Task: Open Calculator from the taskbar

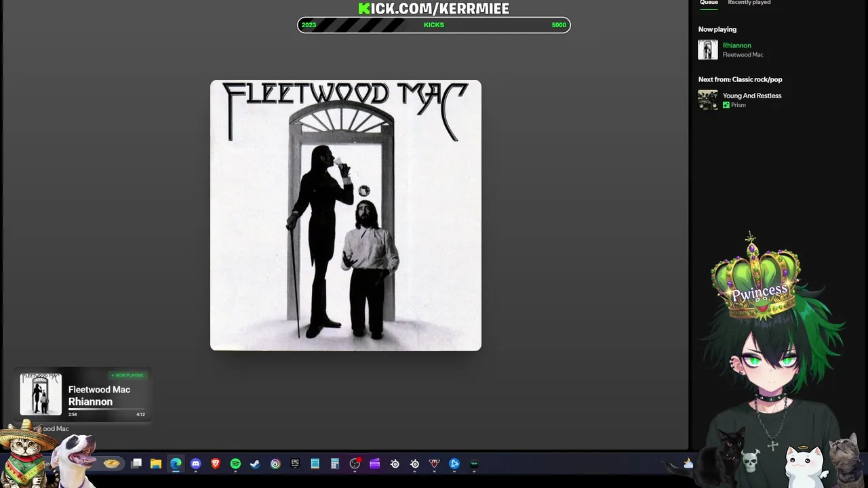Action: 335,464
